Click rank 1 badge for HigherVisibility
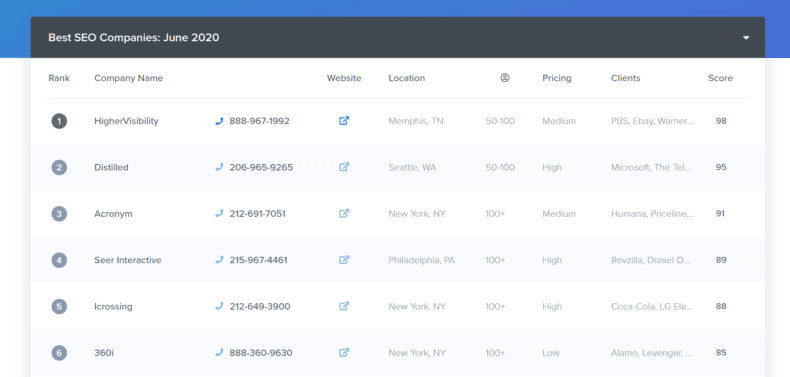 point(59,121)
